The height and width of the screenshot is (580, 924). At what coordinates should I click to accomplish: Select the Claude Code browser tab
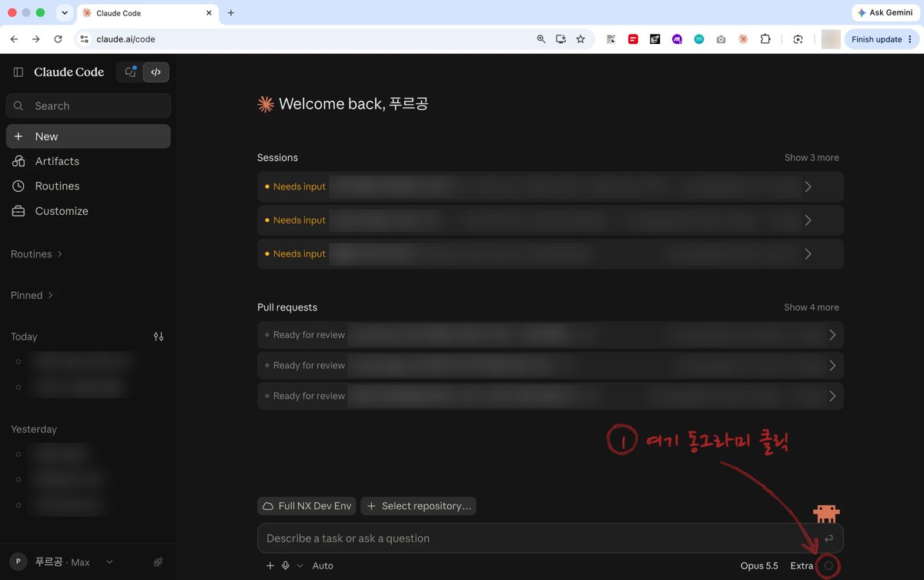click(x=147, y=13)
